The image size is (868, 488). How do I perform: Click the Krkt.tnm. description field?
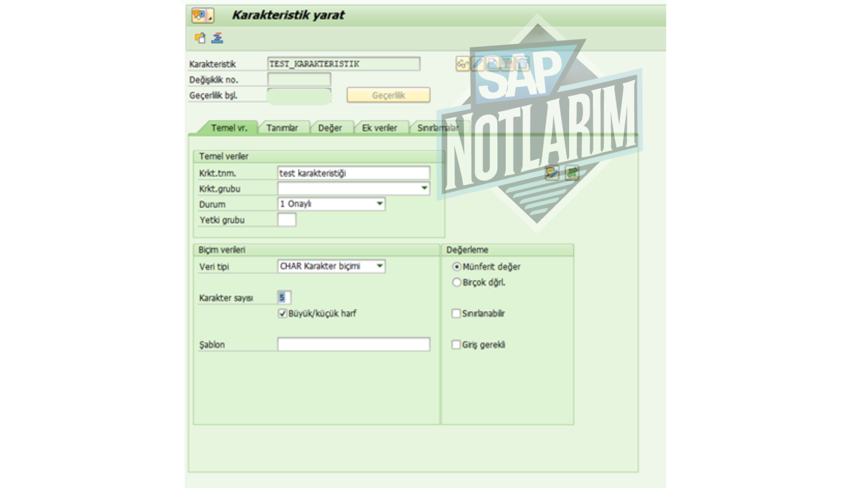tap(354, 173)
